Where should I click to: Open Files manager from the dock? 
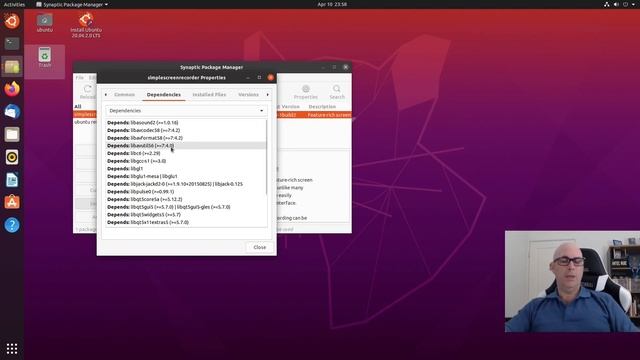(12, 134)
